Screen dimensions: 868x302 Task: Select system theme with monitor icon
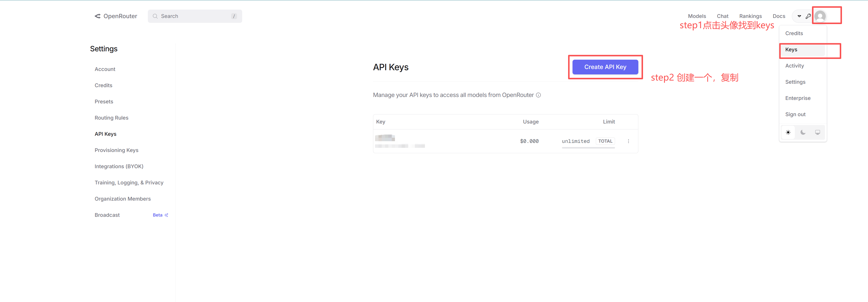(x=817, y=132)
